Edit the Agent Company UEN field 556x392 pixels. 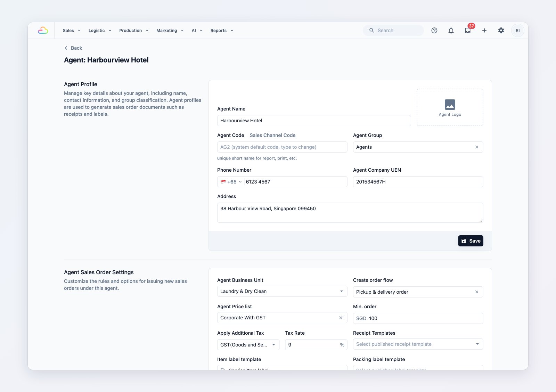[418, 182]
